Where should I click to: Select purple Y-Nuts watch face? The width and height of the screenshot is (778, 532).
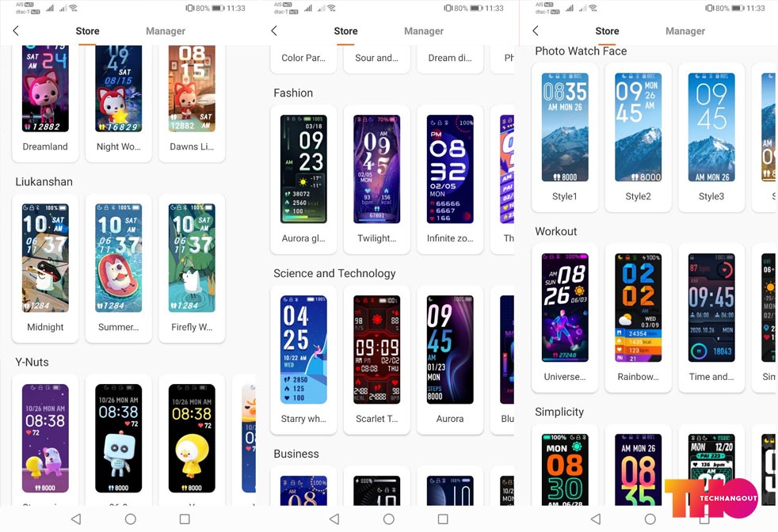pyautogui.click(x=45, y=440)
